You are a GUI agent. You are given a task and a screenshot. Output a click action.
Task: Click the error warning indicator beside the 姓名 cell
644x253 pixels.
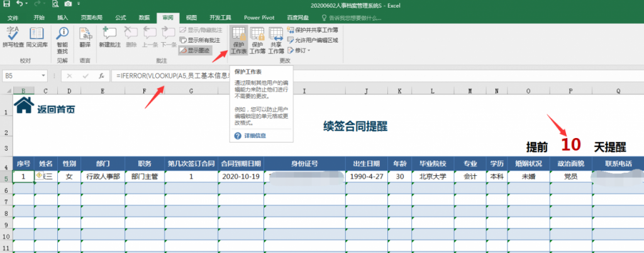[40, 176]
